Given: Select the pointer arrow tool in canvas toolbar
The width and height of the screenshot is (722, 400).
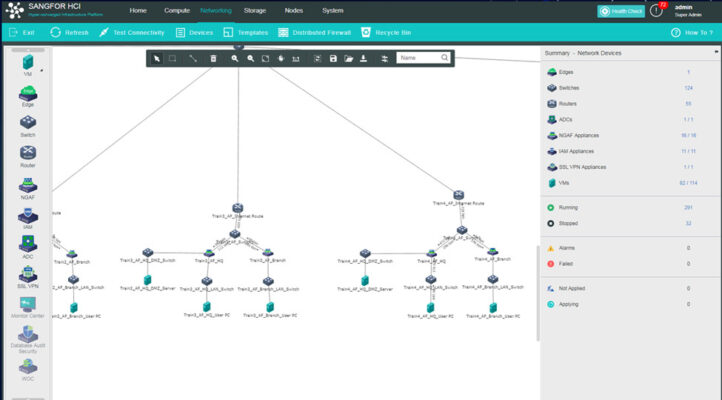Looking at the screenshot, I should [157, 58].
